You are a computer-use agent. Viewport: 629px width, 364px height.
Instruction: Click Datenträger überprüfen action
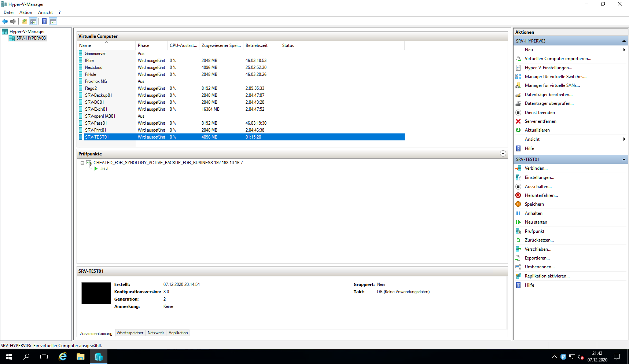(x=549, y=103)
